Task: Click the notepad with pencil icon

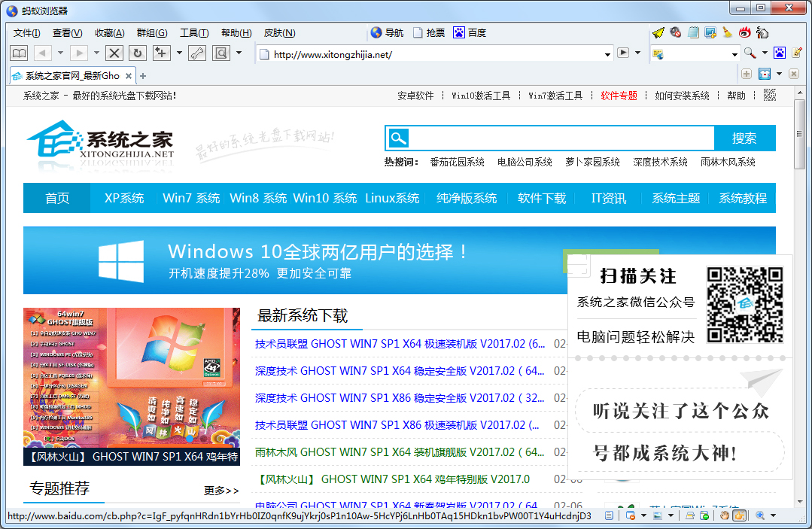Action: (797, 53)
